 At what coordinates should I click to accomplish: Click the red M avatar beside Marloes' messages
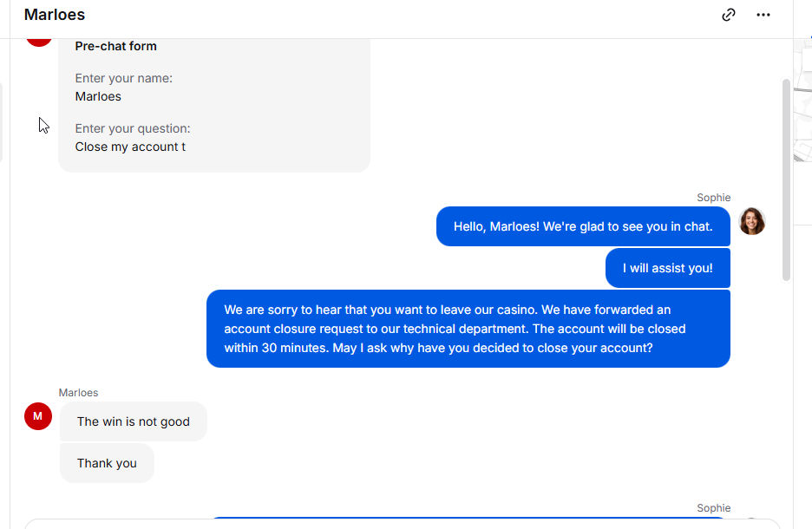click(x=38, y=416)
